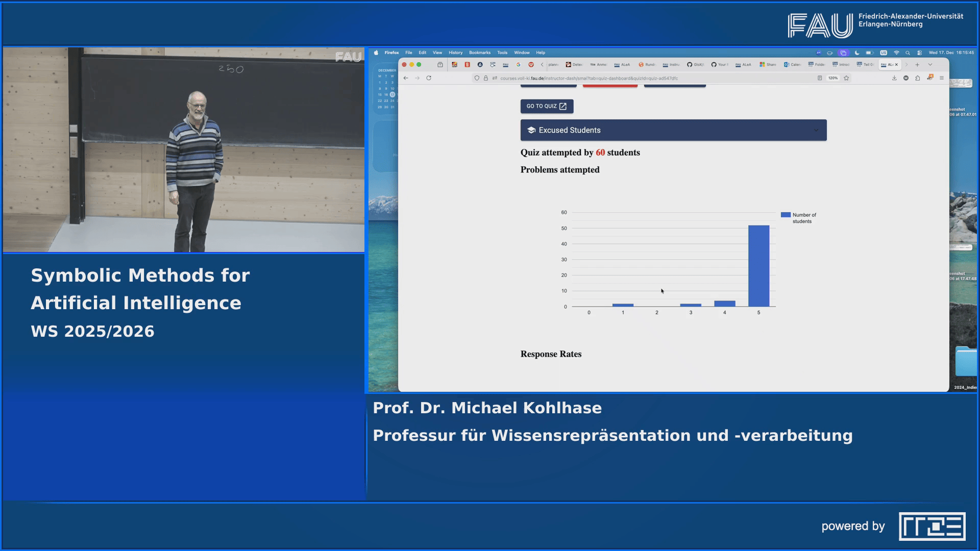Click the bookmark star in address bar
Screen dimensions: 980x551
pos(847,78)
